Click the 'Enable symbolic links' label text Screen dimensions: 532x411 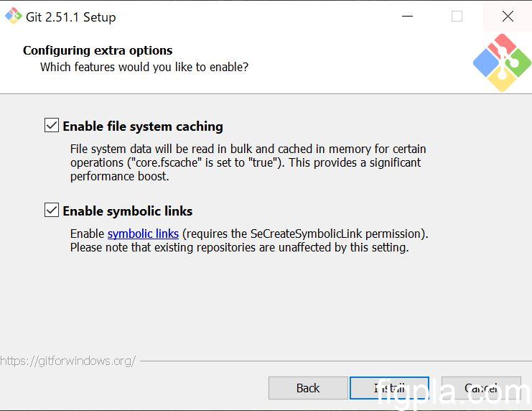(128, 211)
